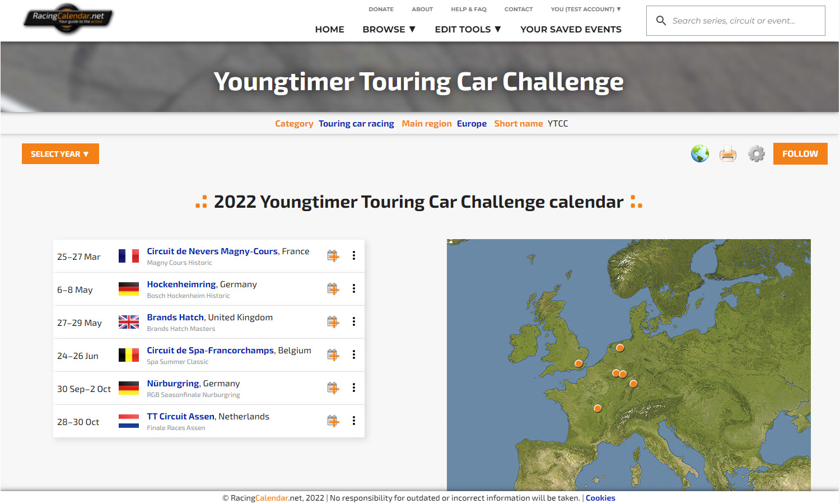Screen dimensions: 840x504
Task: Open the RacingCalendar.net logo home link
Action: pyautogui.click(x=68, y=18)
